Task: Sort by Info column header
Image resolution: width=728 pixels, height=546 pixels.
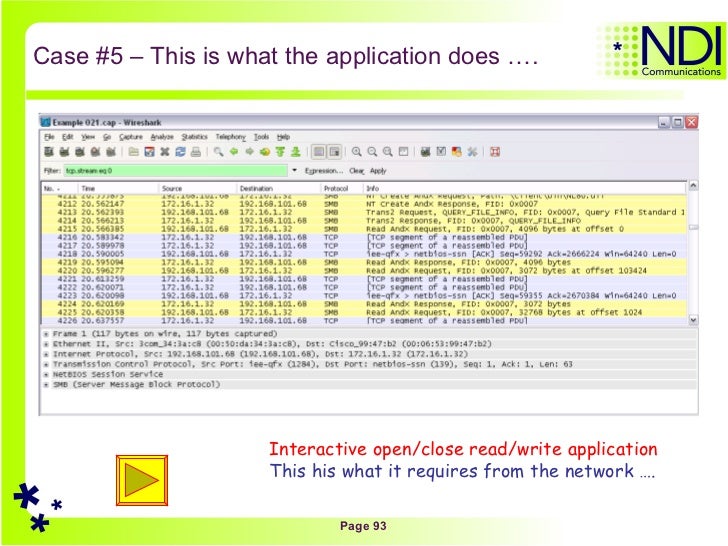Action: 524,188
